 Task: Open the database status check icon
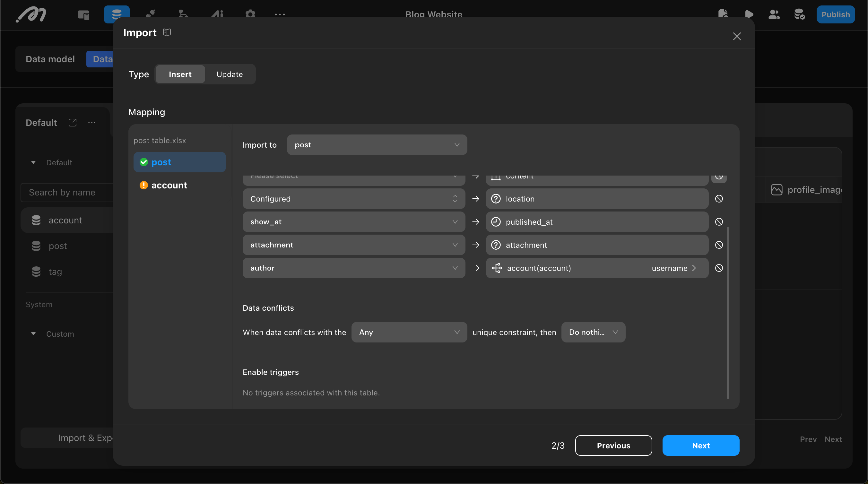(x=799, y=14)
